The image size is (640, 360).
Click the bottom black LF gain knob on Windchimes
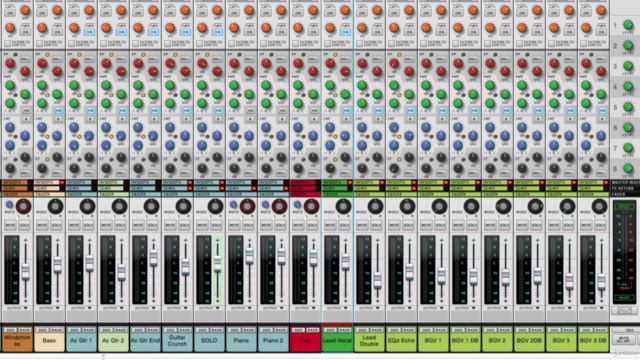coord(10,168)
